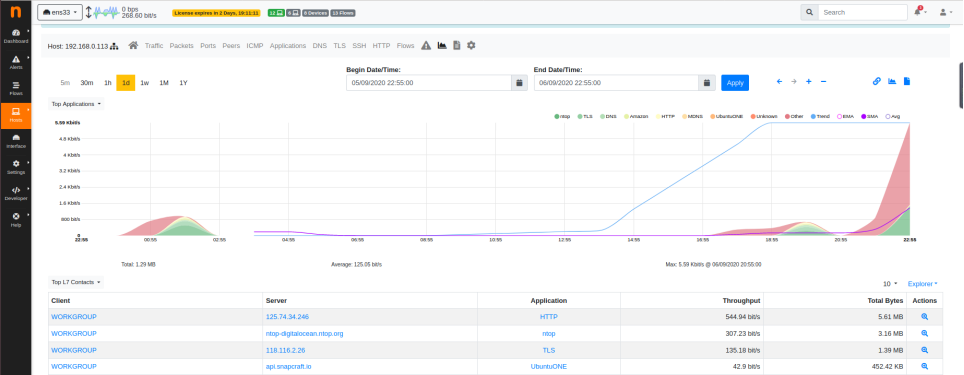Click the host home icon

133,45
